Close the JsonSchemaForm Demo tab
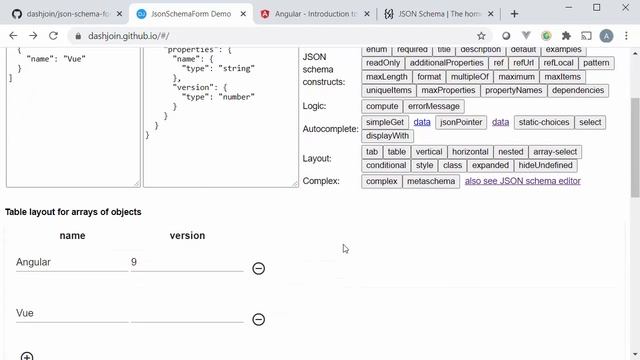640x360 pixels. 243,14
